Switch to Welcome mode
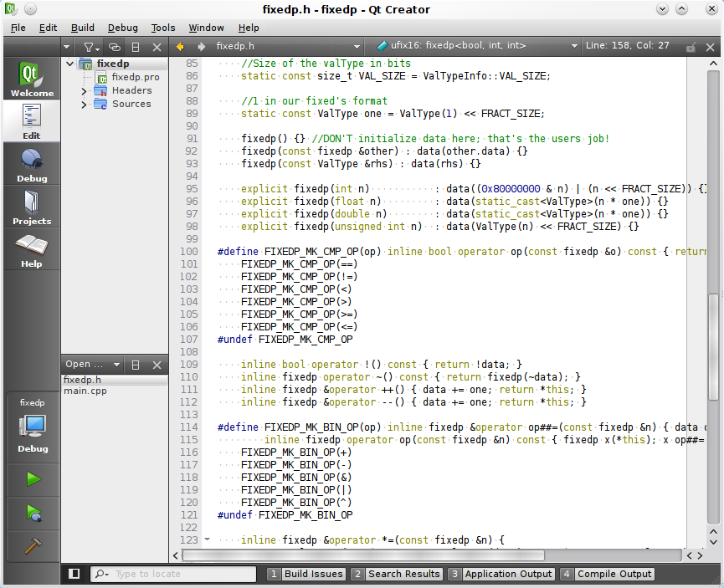Viewport: 724px width, 588px height. tap(31, 80)
